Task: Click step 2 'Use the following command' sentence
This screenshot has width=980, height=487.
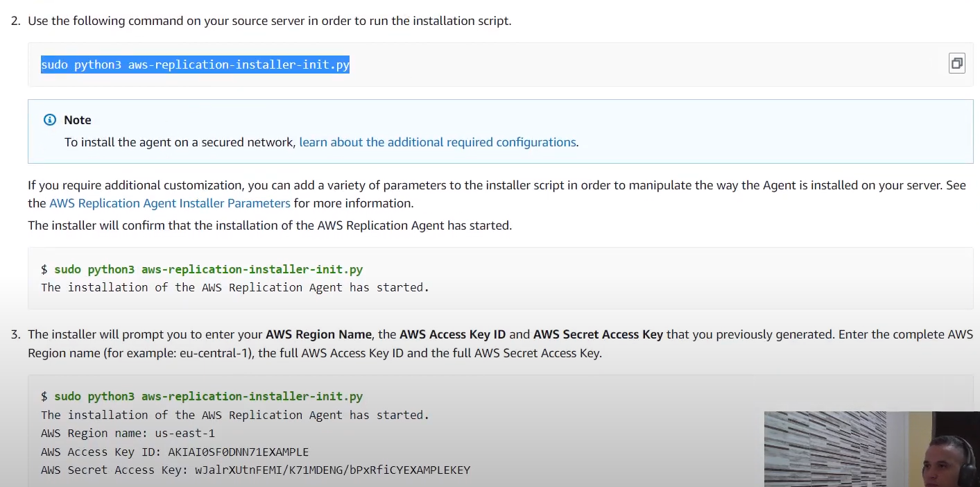Action: tap(270, 21)
